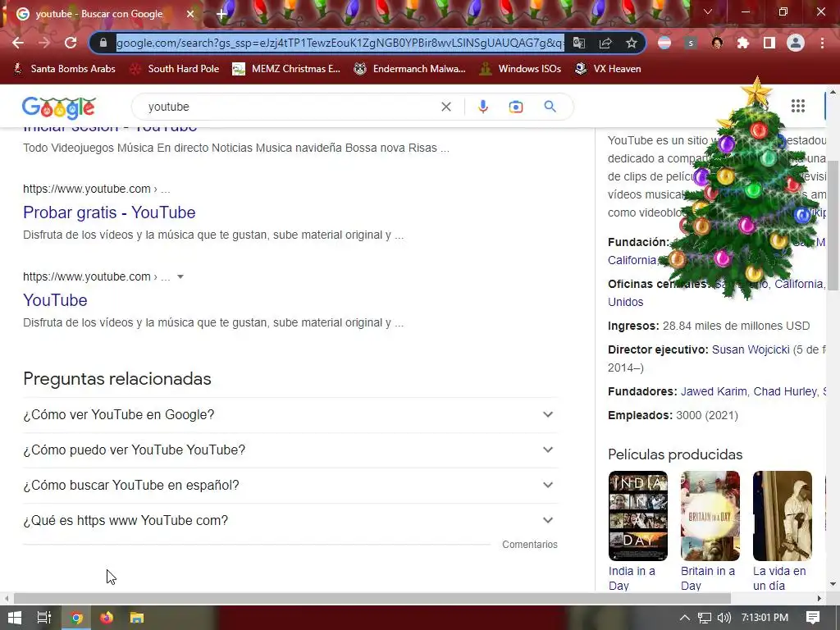Bookmark this page with the star icon
This screenshot has height=630, width=840.
[632, 43]
